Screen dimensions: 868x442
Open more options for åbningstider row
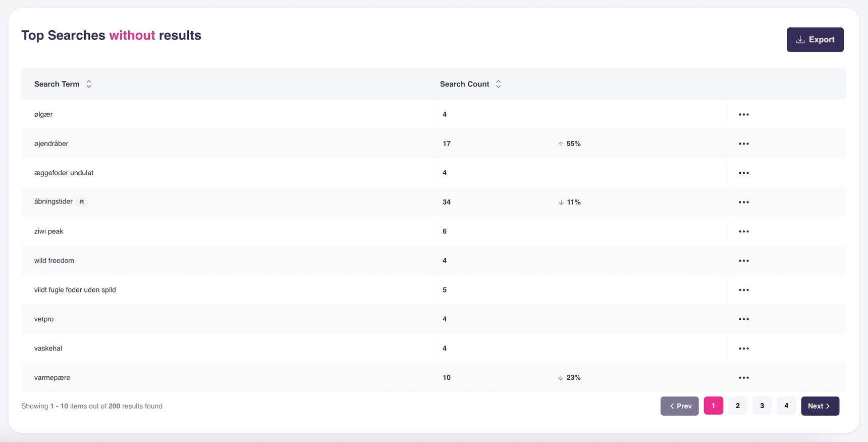coord(743,203)
